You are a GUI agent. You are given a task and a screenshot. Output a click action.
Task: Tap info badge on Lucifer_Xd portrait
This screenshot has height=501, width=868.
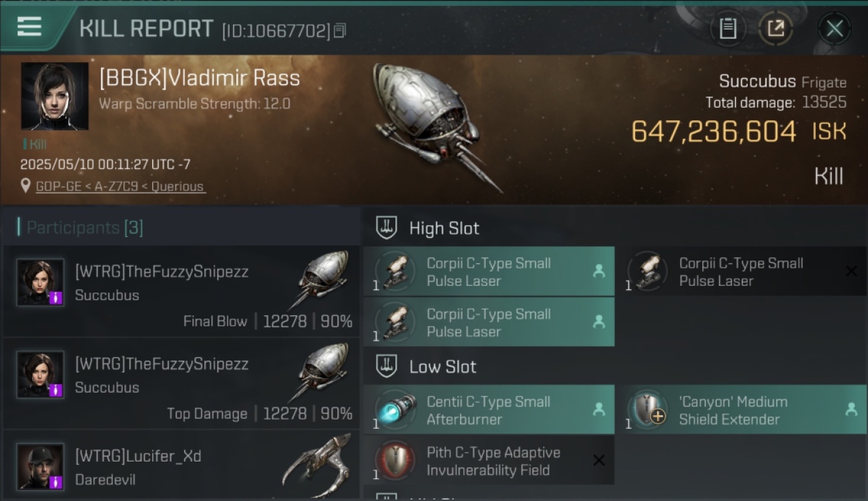pyautogui.click(x=57, y=482)
